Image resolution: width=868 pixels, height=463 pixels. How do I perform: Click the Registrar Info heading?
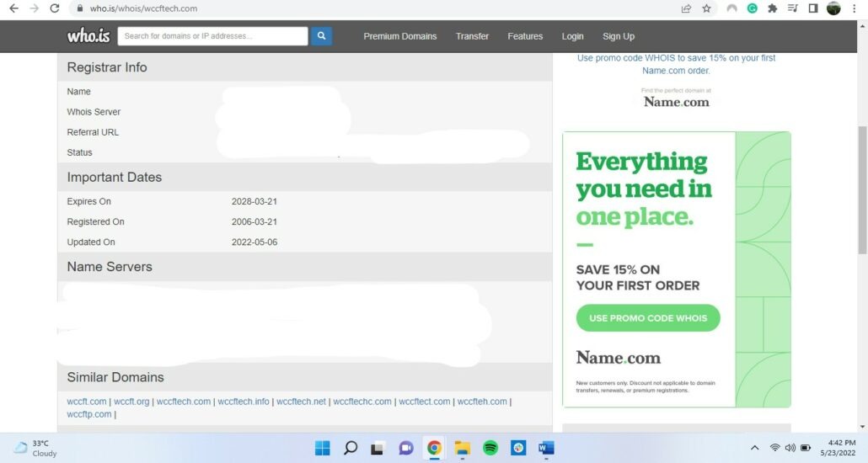coord(107,67)
